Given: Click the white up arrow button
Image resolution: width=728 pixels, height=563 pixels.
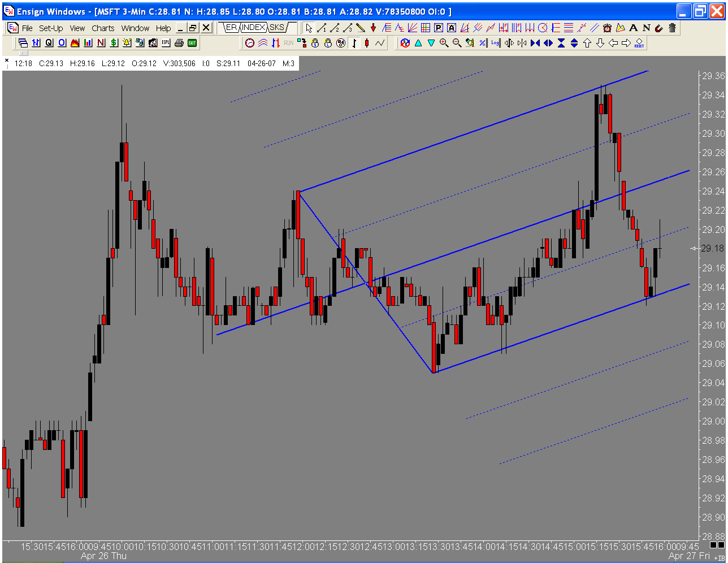Looking at the screenshot, I should coord(587,43).
